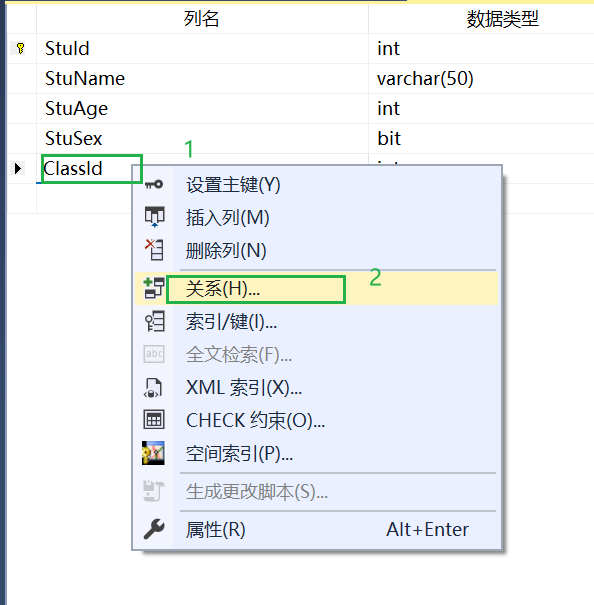Open CHECK 约束(O)... menu entry
594x605 pixels.
[316, 420]
